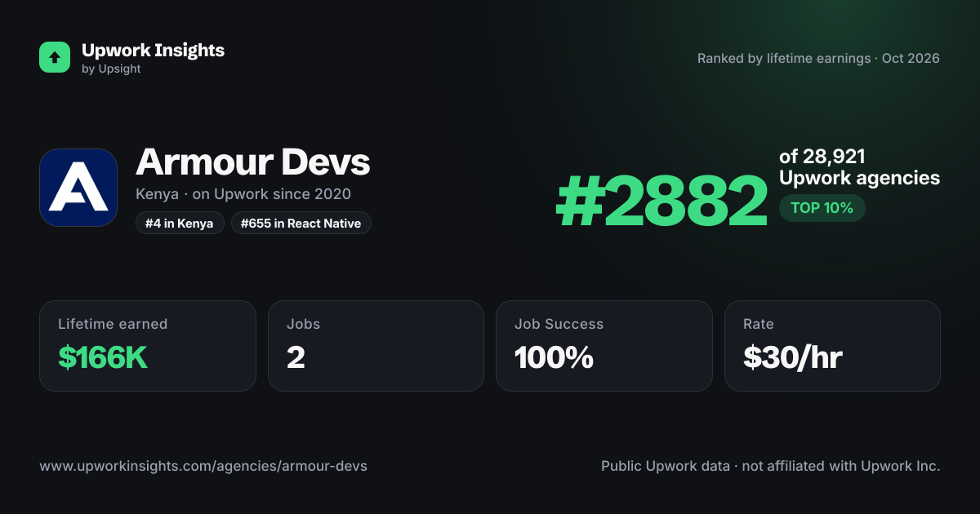This screenshot has width=980, height=514.
Task: Click 'Kenya · on Upwork since 2020' line
Action: (x=243, y=194)
